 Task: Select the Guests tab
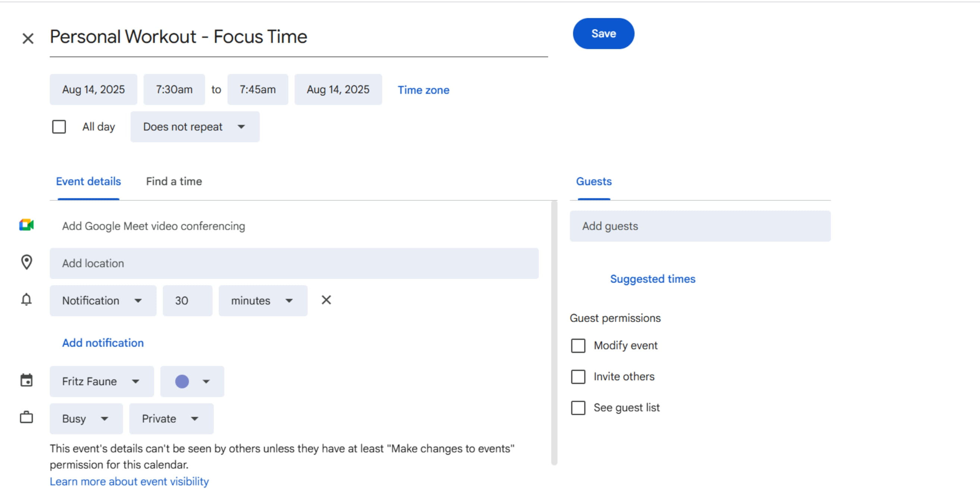pos(593,181)
